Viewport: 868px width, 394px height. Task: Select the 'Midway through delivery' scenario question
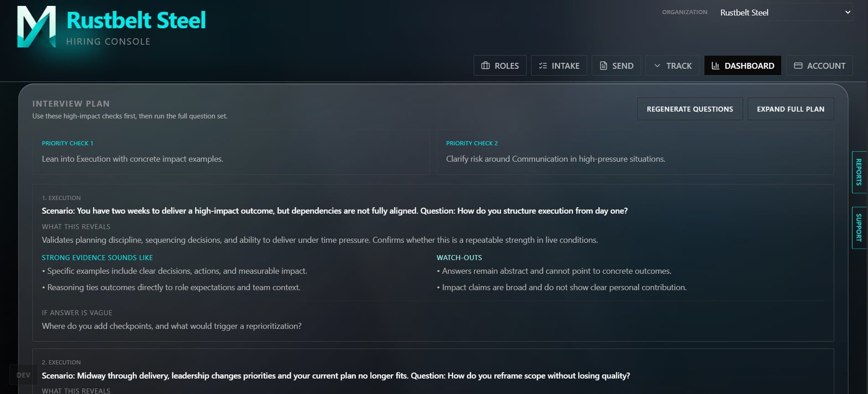336,376
